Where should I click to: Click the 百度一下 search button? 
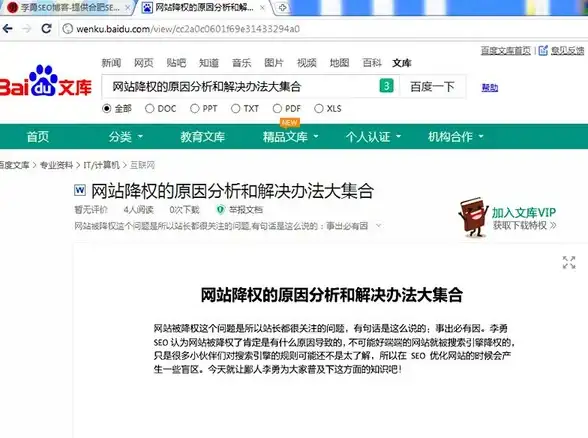pyautogui.click(x=432, y=87)
